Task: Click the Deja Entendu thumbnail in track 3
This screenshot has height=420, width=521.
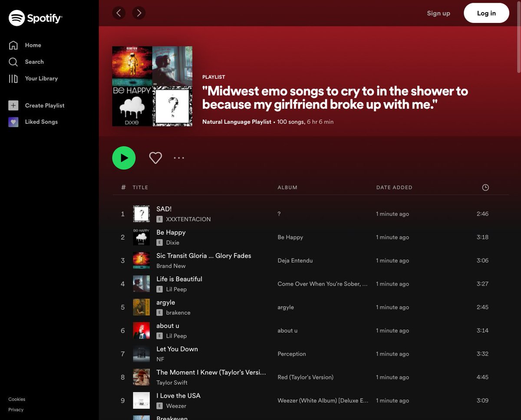Action: (141, 261)
